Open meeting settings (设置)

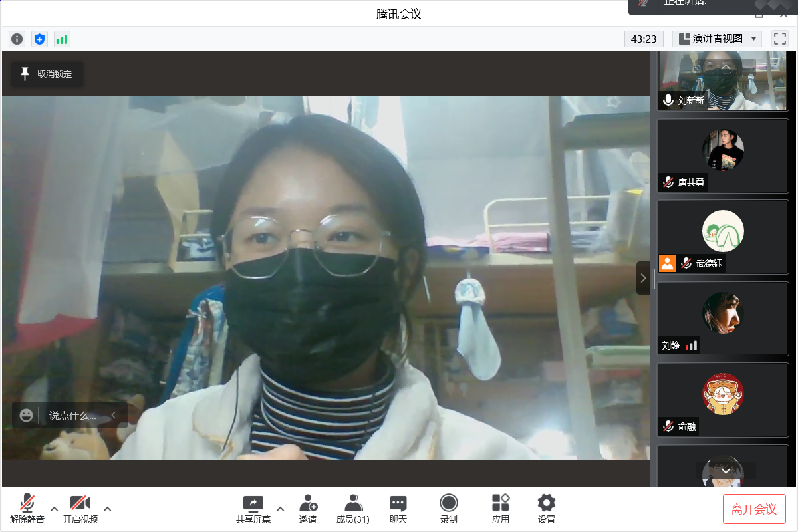coord(547,509)
